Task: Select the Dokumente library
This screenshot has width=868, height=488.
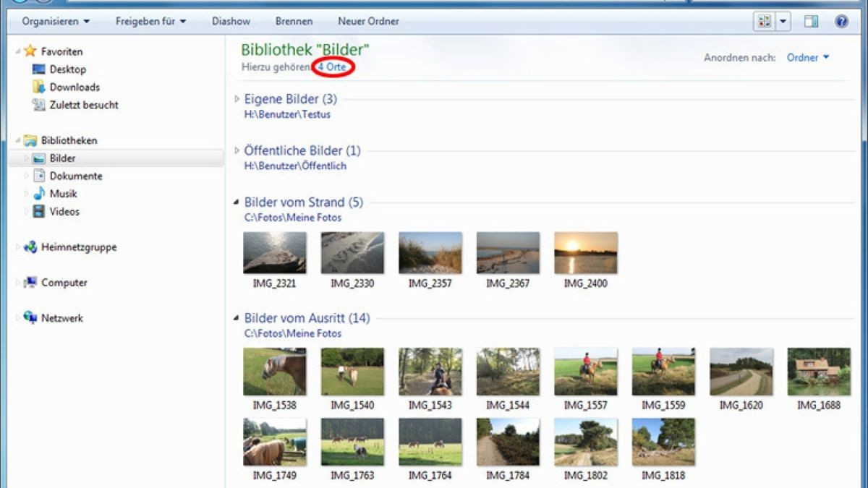Action: pos(76,176)
